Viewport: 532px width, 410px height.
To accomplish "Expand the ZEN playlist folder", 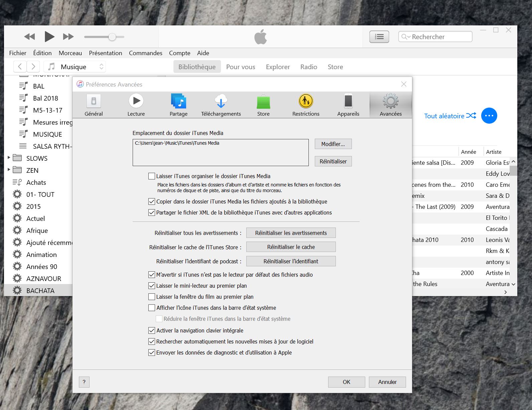I will tap(9, 170).
